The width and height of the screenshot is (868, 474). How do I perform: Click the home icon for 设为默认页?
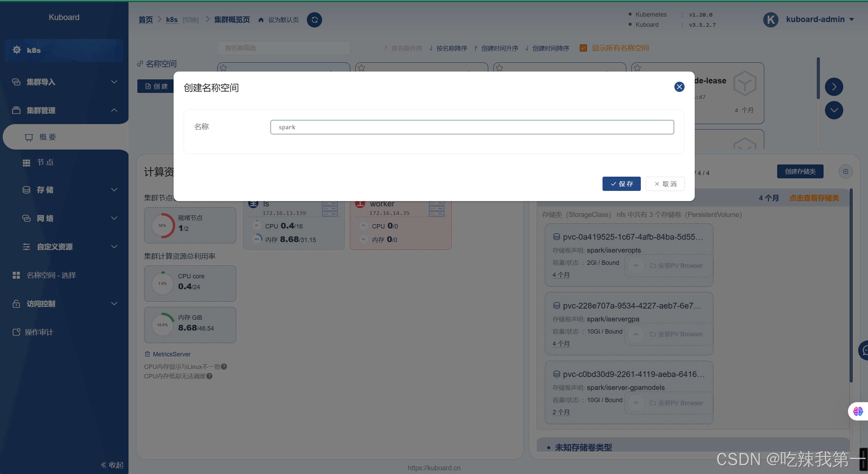pyautogui.click(x=261, y=20)
